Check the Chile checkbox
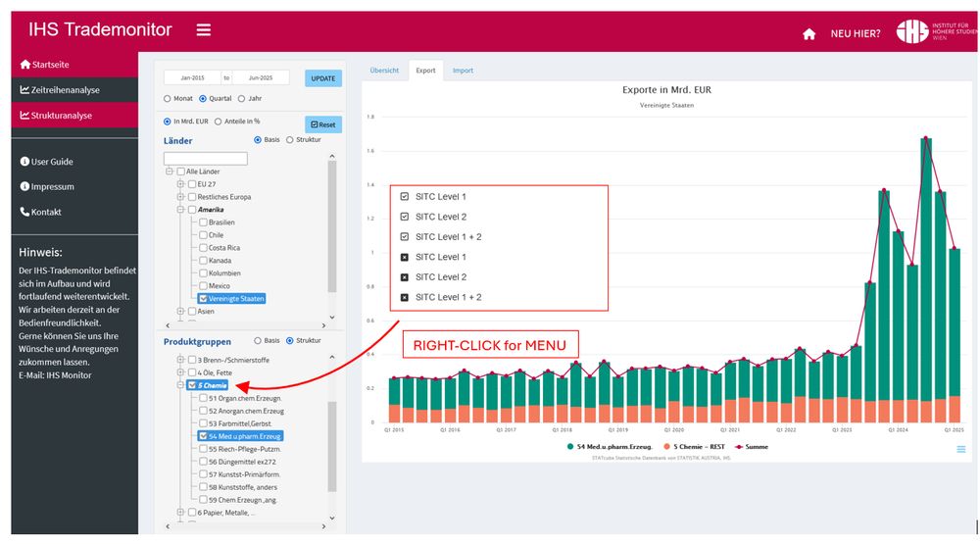Screen dimensions: 980x544 (x=203, y=234)
